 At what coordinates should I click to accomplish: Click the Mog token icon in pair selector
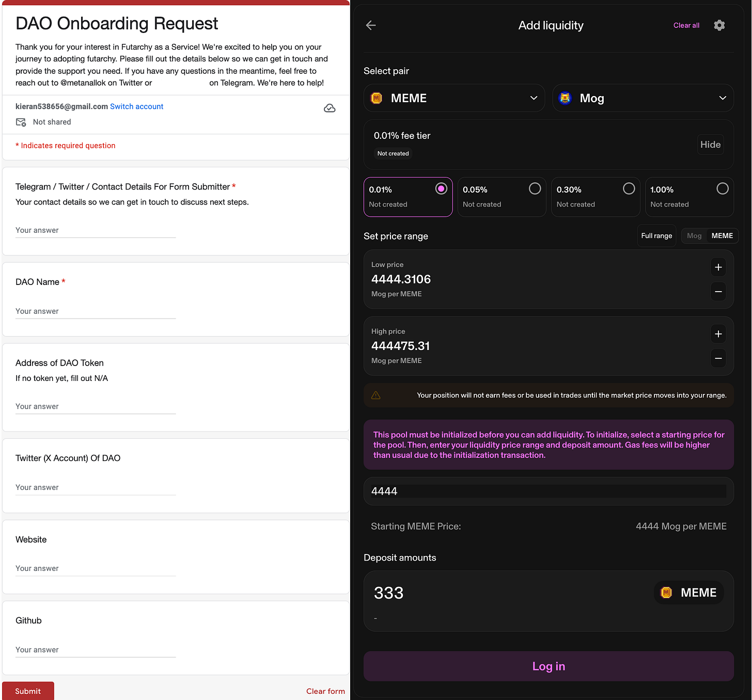pos(566,98)
